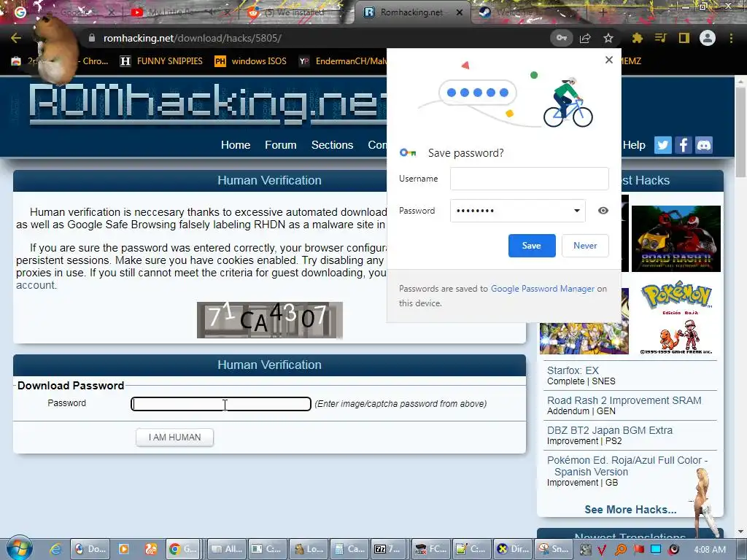Open Chrome three-dot menu
This screenshot has height=560, width=747.
pos(731,38)
